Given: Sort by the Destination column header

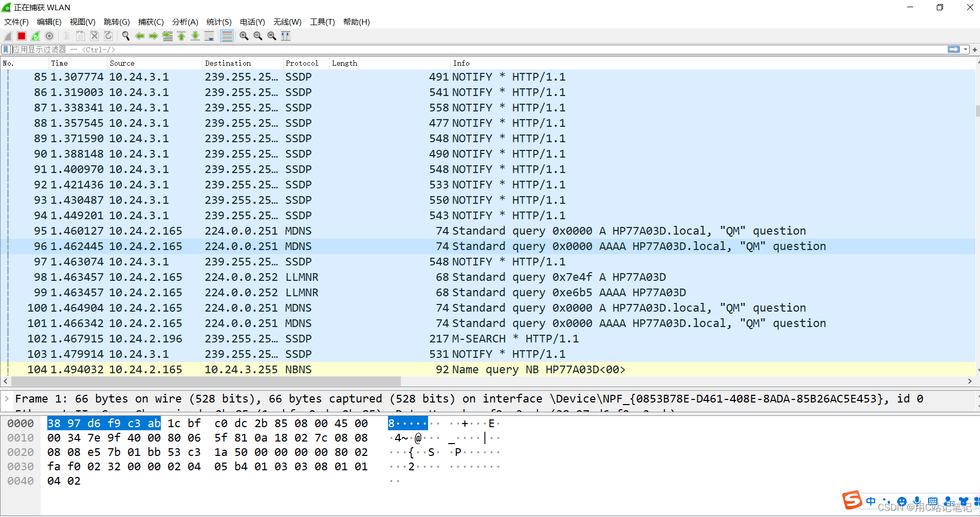Looking at the screenshot, I should (243, 63).
